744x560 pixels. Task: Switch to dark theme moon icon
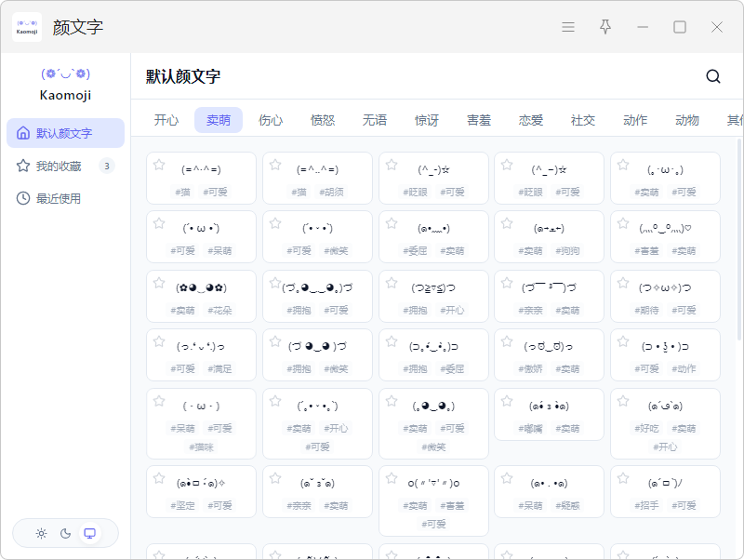coord(65,533)
